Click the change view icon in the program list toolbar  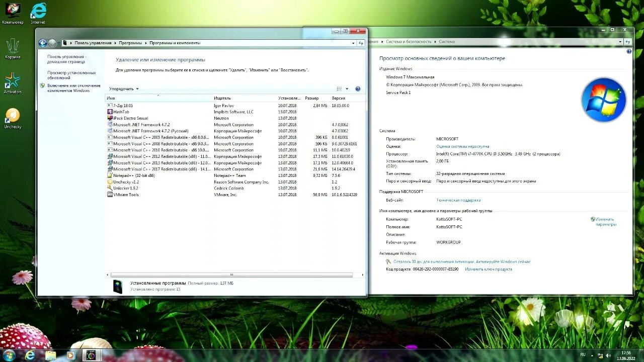coord(339,89)
